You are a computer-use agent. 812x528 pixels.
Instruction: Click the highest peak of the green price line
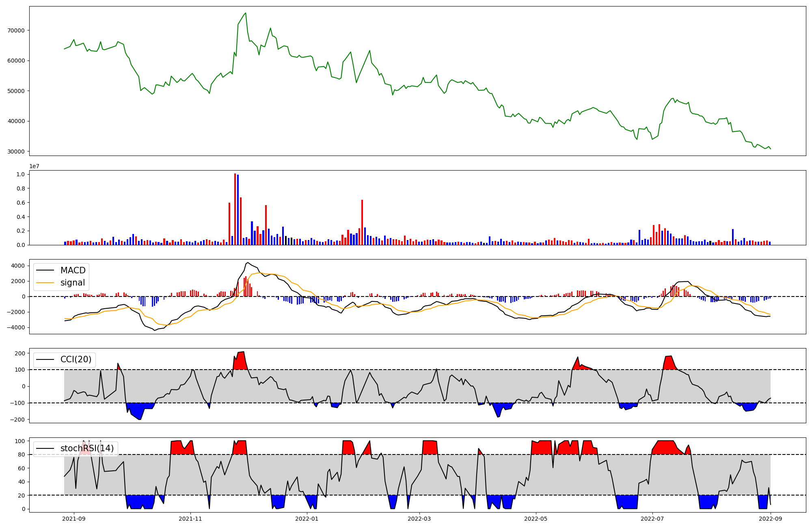pyautogui.click(x=246, y=13)
